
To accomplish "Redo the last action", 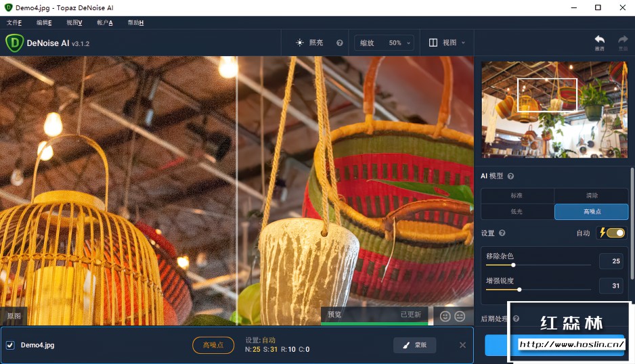I will (623, 42).
